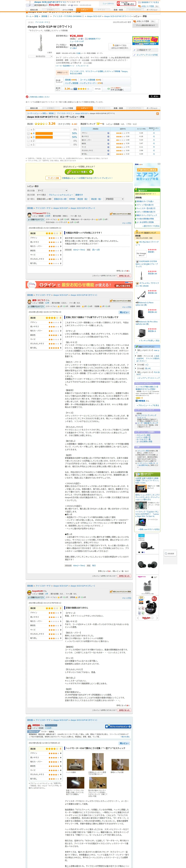
Task: Click the help icon next to 使いやすさ
Action: (108, 136)
